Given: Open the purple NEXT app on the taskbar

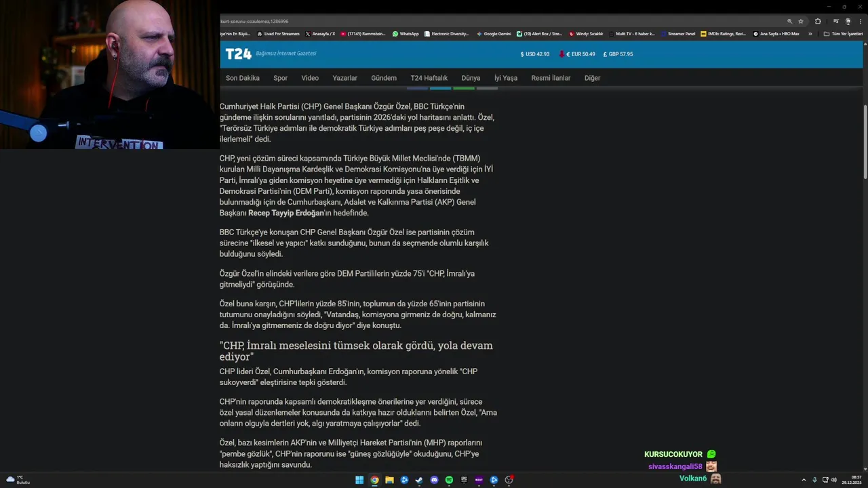Looking at the screenshot, I should (479, 480).
